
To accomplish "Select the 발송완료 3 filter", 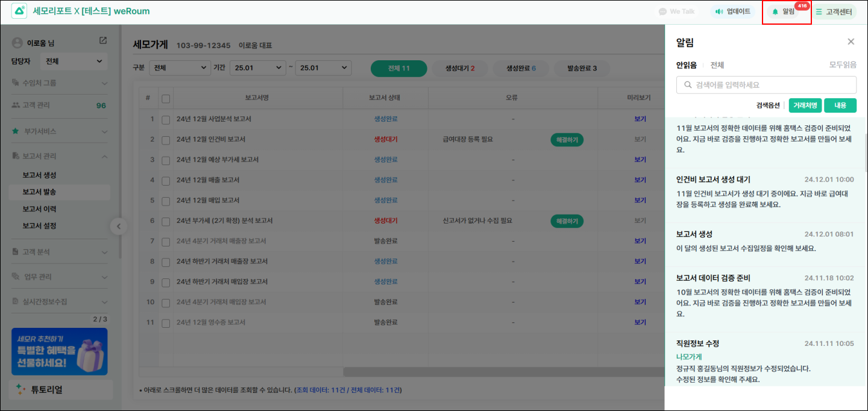I will 582,68.
